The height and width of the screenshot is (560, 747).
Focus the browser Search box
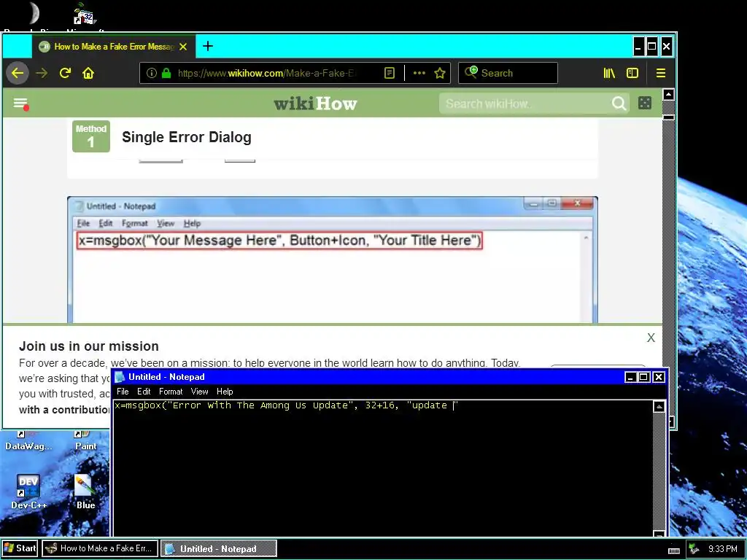tap(508, 74)
